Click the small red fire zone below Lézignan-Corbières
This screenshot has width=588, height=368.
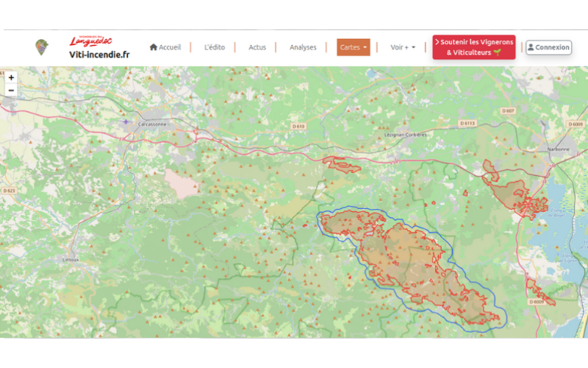(x=340, y=164)
